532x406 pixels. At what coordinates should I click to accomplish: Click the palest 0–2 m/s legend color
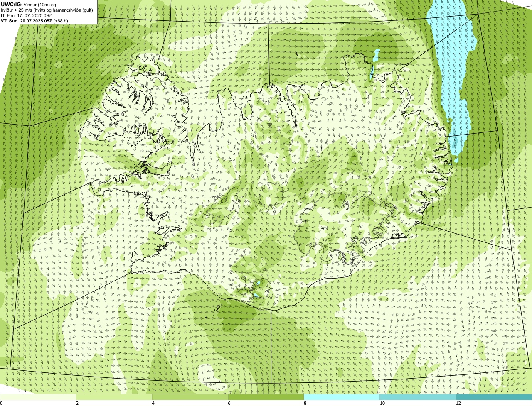38,397
